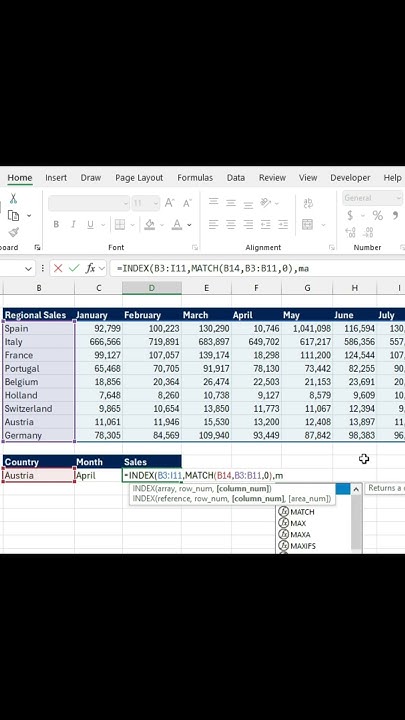This screenshot has width=405, height=720.
Task: Open the Review ribbon tab
Action: (x=272, y=178)
